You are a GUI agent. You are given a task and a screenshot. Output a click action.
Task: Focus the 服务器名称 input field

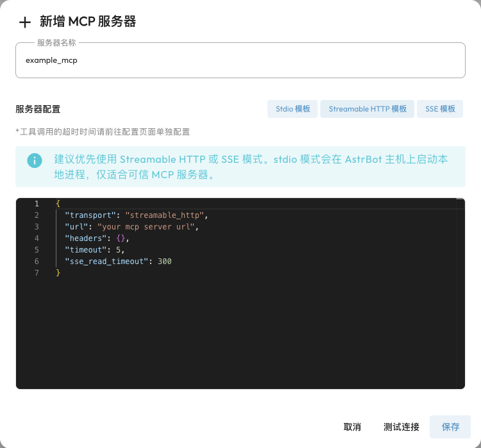click(240, 60)
